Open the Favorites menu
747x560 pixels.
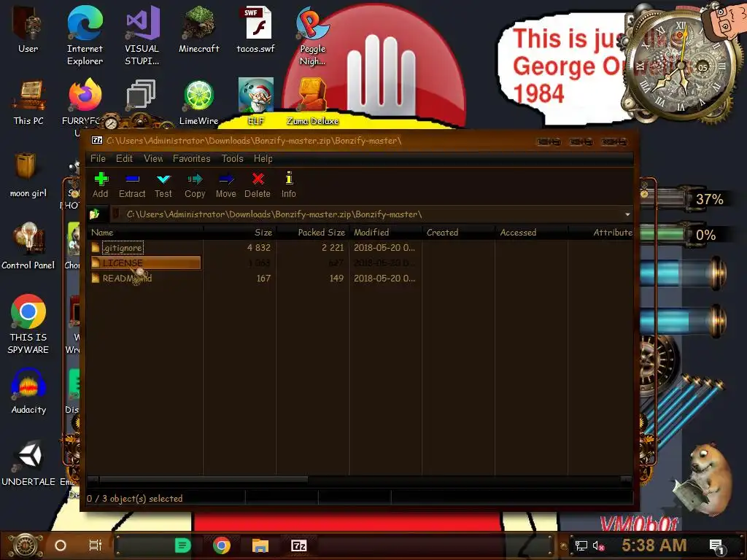point(192,158)
